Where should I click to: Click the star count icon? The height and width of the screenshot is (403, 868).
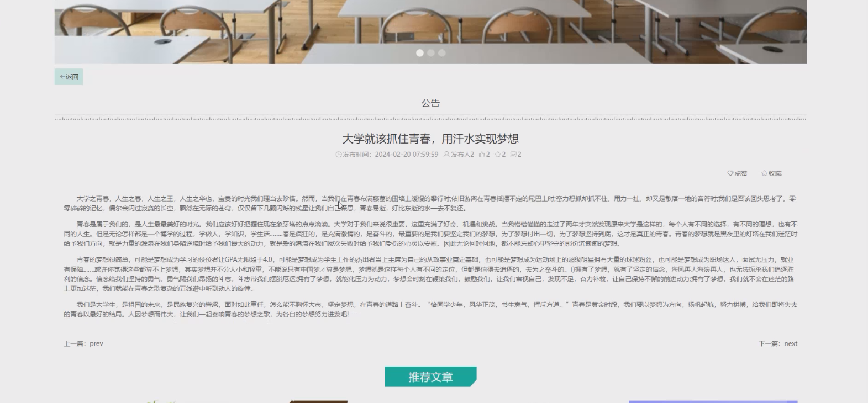[498, 155]
